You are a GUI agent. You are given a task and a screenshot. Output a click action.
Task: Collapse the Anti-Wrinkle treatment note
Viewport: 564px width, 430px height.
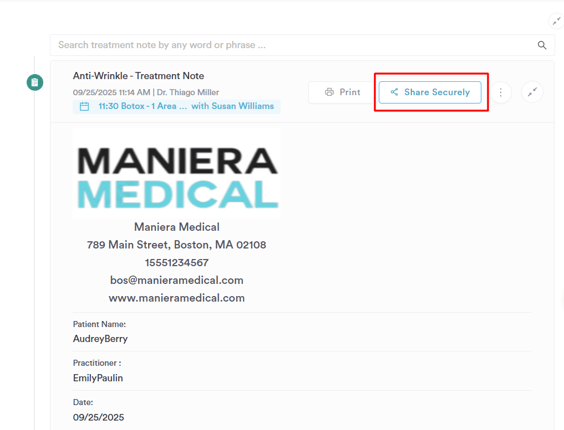coord(532,92)
